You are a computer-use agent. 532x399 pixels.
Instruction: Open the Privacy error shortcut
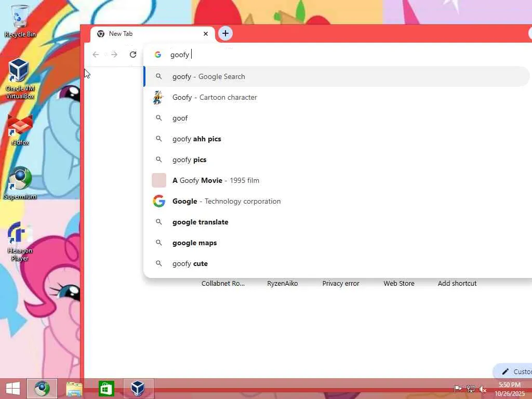(x=341, y=283)
